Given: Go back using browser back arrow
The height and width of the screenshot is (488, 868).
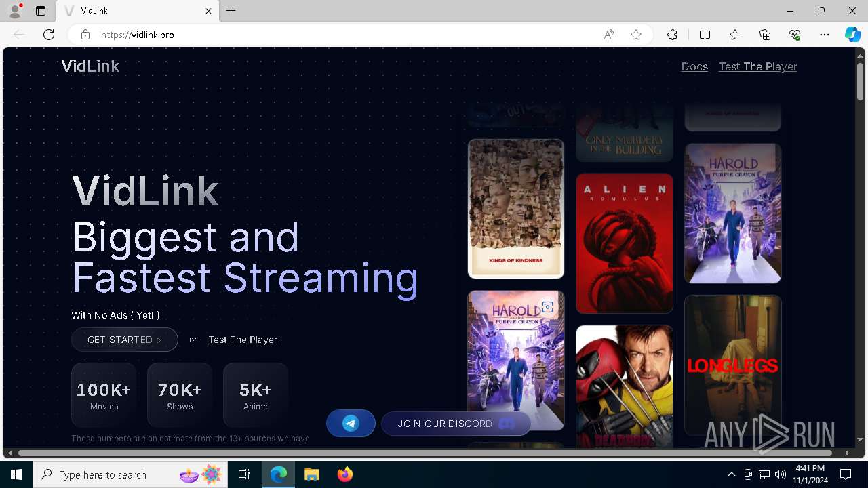Looking at the screenshot, I should point(19,35).
